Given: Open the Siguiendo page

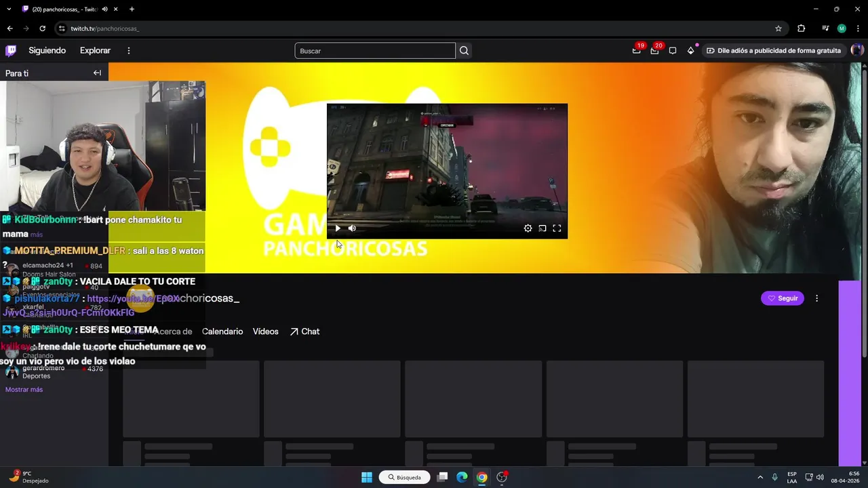Looking at the screenshot, I should [47, 50].
